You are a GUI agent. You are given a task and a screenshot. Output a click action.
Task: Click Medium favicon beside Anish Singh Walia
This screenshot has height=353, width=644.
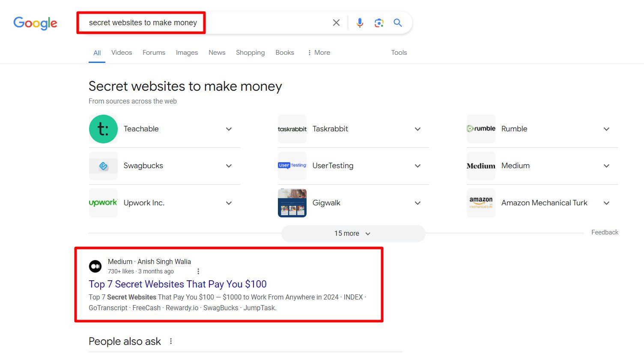tap(95, 266)
